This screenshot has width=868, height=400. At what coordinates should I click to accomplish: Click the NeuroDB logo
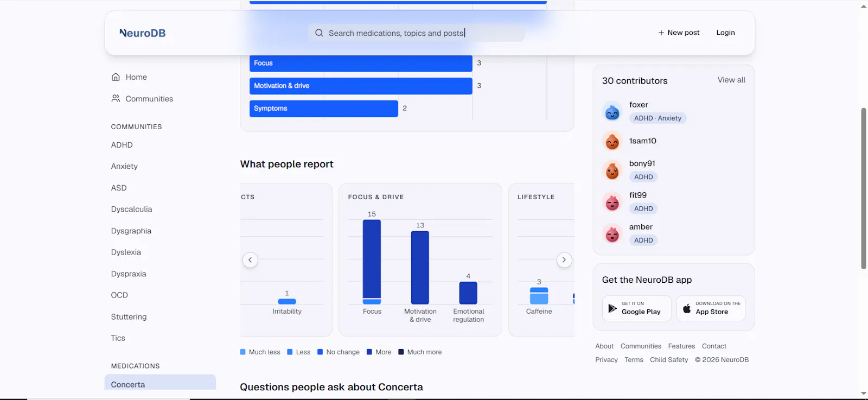[x=142, y=33]
